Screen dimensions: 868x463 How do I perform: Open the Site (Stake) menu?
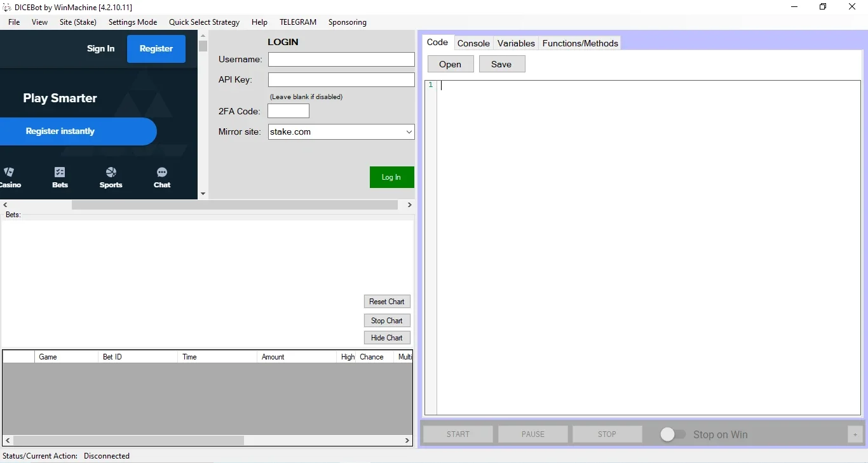(x=78, y=22)
